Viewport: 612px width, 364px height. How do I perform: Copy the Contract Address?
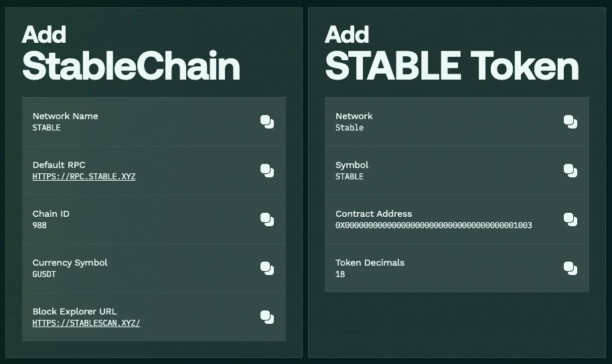point(570,219)
